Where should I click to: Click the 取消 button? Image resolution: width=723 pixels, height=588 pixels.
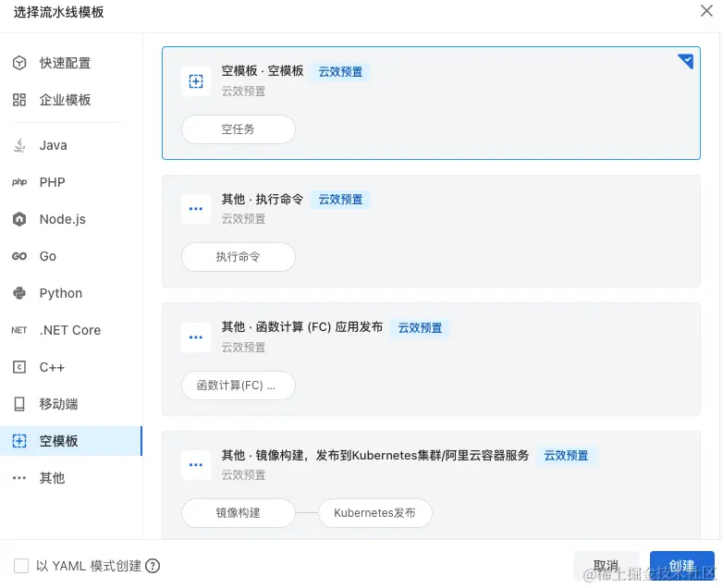[x=607, y=566]
